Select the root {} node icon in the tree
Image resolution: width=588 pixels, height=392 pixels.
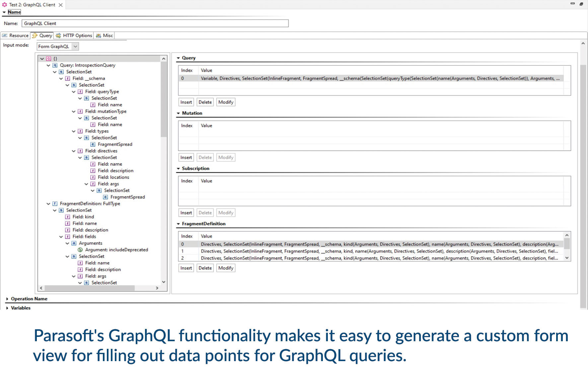tap(48, 58)
